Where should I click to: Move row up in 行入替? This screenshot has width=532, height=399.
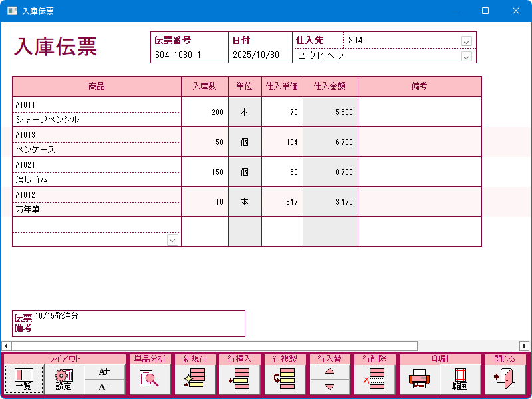[x=329, y=372]
